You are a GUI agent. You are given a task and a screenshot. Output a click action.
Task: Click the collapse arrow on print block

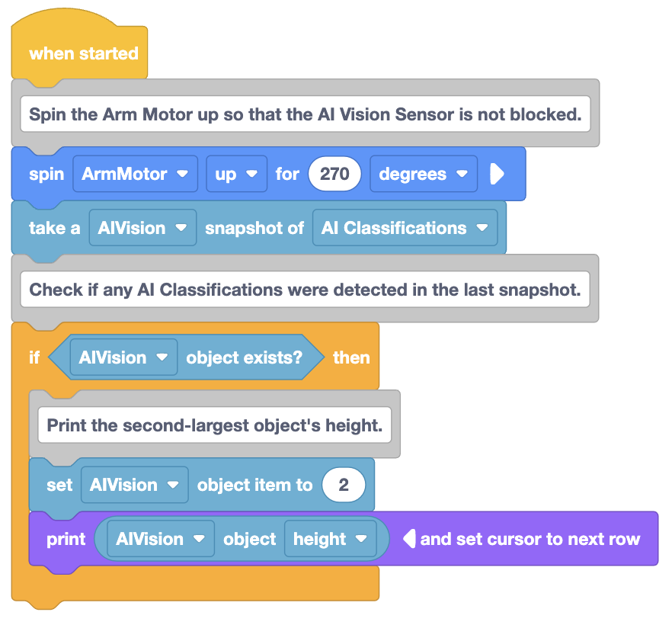click(410, 539)
